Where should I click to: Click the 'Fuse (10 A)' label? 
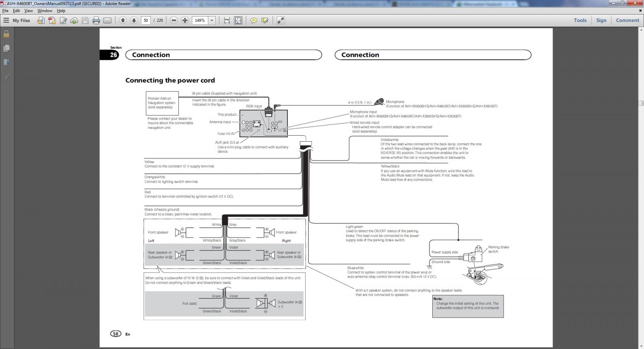point(226,134)
